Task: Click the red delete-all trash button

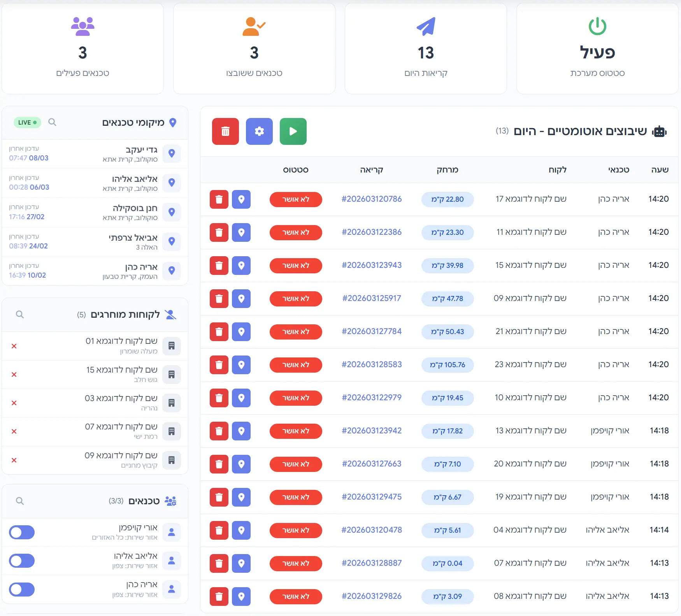Action: tap(225, 132)
